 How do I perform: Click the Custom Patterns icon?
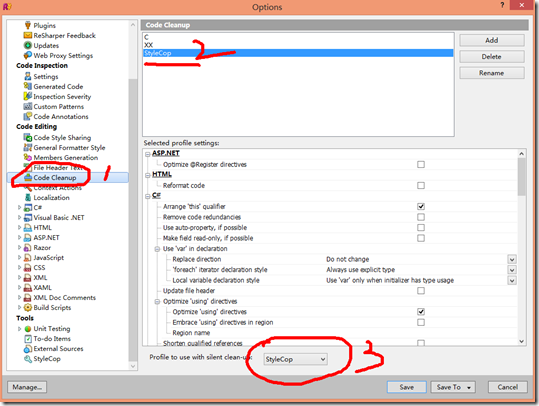pos(28,107)
